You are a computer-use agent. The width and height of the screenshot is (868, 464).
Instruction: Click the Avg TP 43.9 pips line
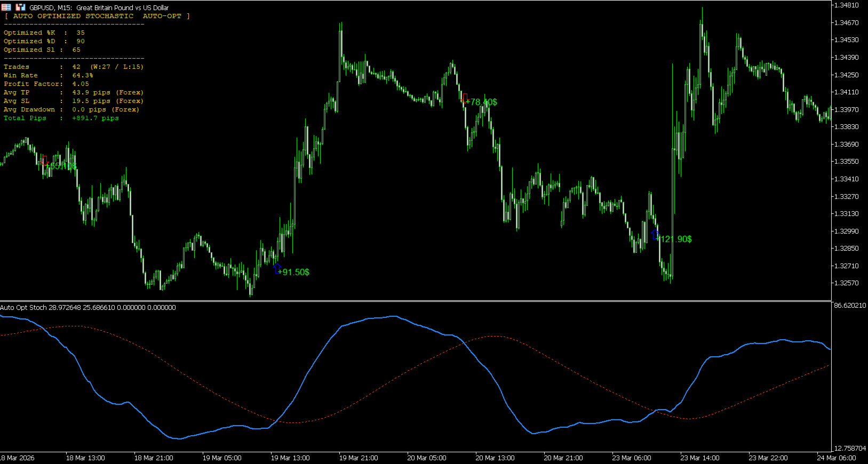[x=74, y=92]
